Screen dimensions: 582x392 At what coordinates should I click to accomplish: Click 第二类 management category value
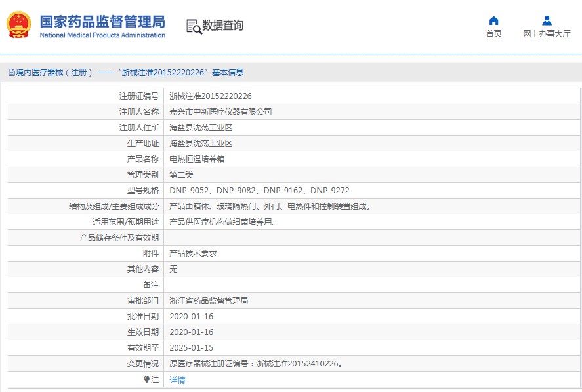(x=181, y=175)
